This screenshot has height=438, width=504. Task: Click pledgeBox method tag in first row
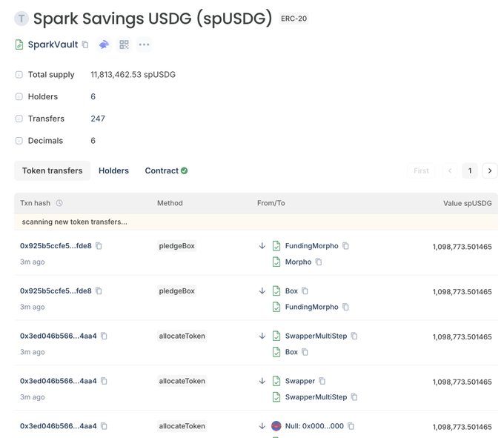pyautogui.click(x=177, y=246)
